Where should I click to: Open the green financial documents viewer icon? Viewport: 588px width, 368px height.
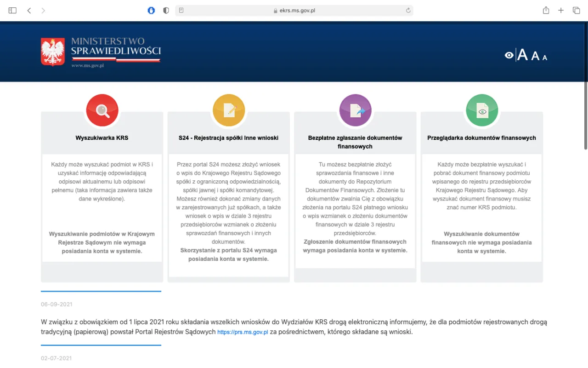point(482,110)
